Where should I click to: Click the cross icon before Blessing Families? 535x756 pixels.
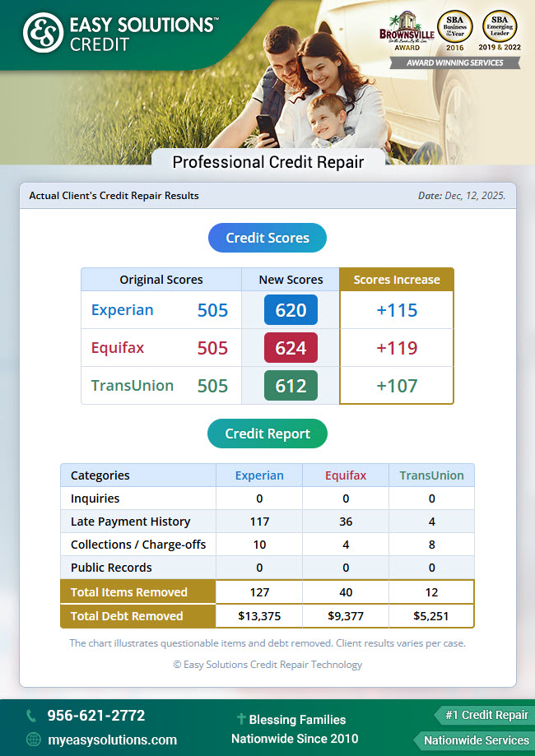click(240, 719)
